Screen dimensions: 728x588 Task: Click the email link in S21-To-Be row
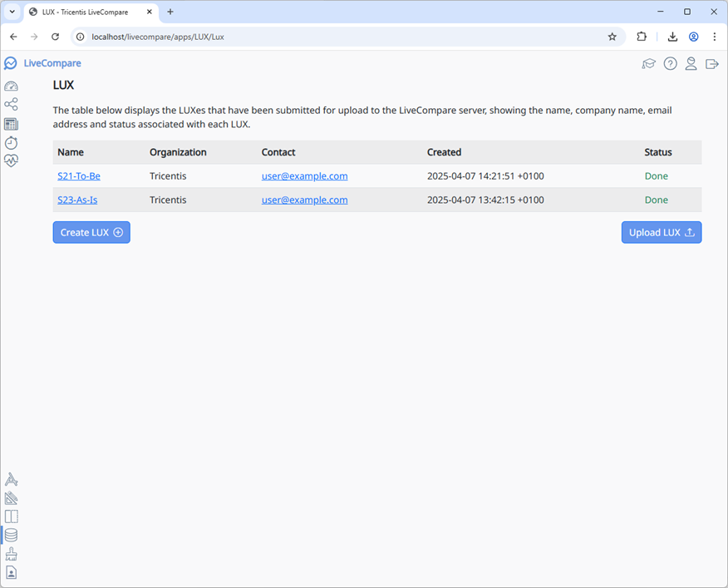click(304, 176)
